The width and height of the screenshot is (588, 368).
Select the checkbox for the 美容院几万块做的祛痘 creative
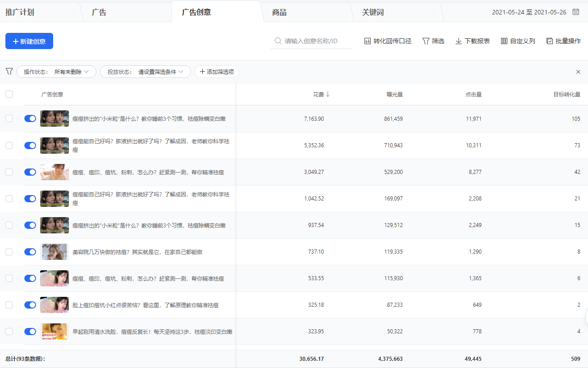click(9, 251)
